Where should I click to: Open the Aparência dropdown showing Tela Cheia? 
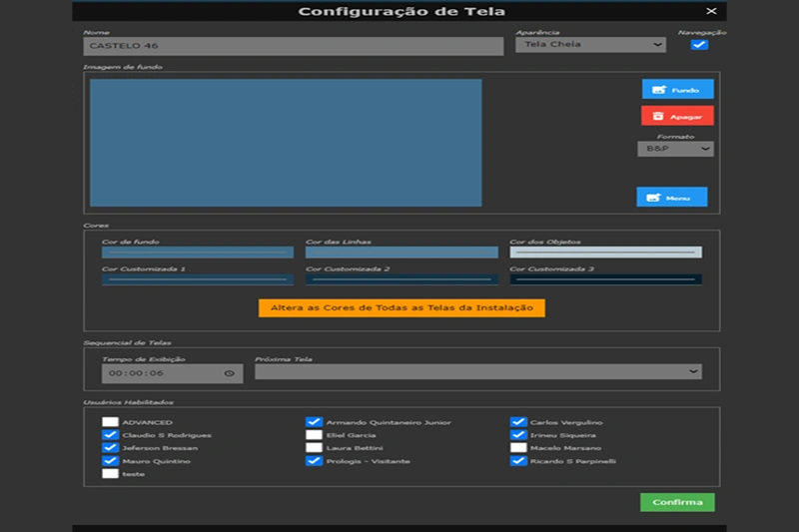590,45
